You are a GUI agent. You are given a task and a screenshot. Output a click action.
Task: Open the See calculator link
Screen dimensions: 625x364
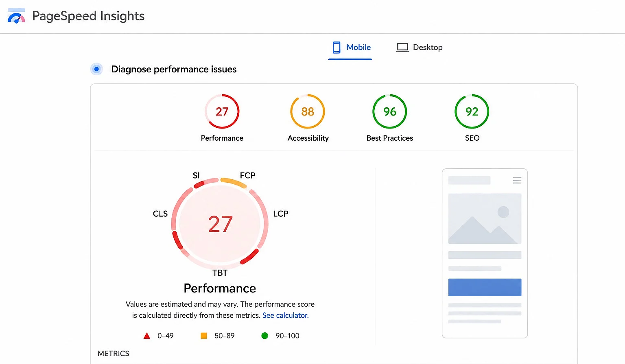tap(286, 316)
